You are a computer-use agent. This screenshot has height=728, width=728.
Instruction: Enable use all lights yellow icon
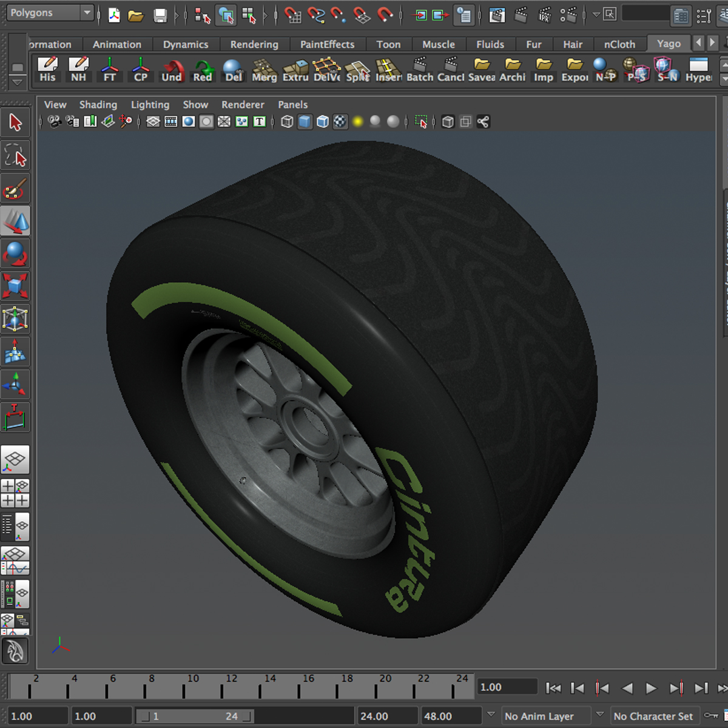coord(358,122)
